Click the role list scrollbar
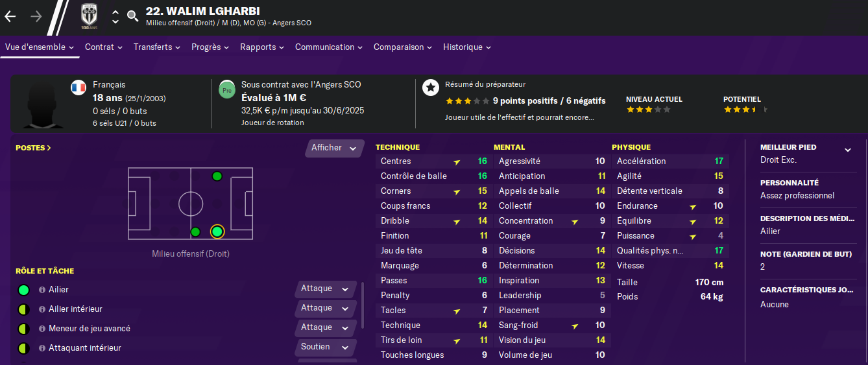Viewport: 868px width, 365px height. point(363,305)
